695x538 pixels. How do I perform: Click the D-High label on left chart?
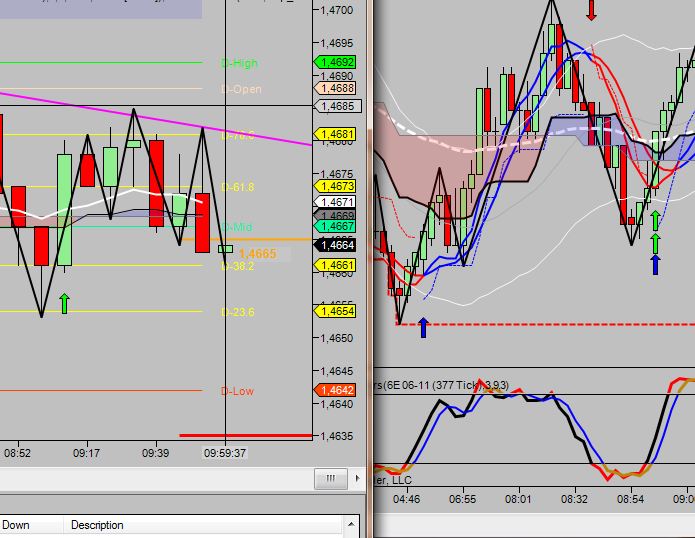239,63
